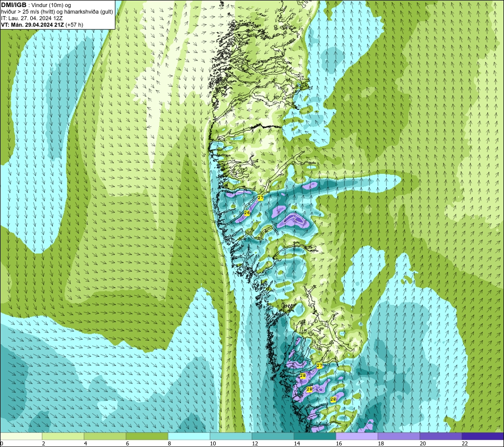Viewport: 504px width, 447px height.
Task: Click the above-22 m/s dark indigo swatch
Action: point(483,436)
